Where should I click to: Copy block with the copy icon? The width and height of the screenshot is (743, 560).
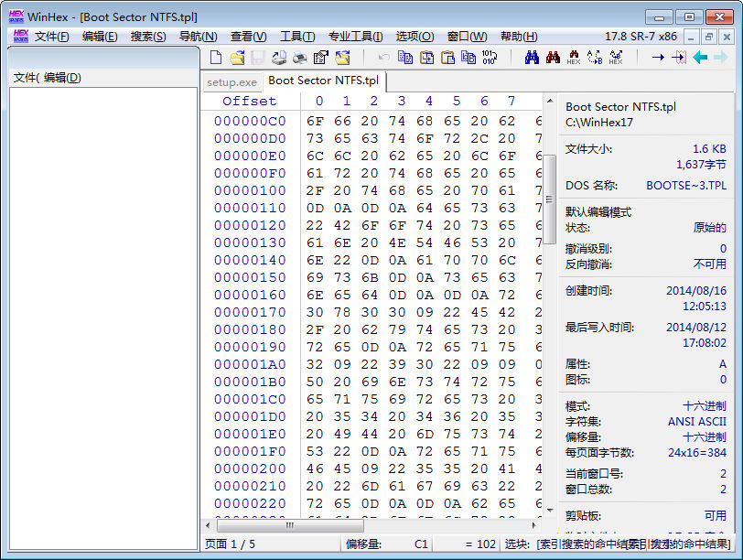405,58
